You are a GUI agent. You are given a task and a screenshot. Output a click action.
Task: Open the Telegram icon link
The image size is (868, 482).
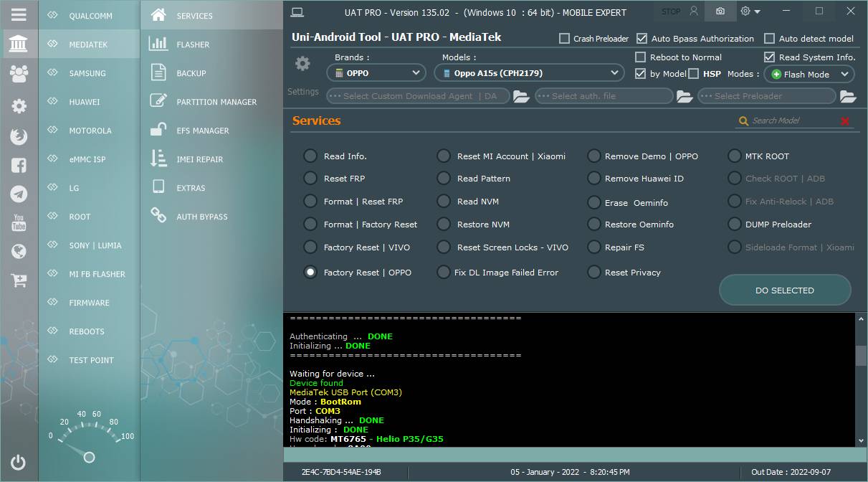[x=19, y=194]
